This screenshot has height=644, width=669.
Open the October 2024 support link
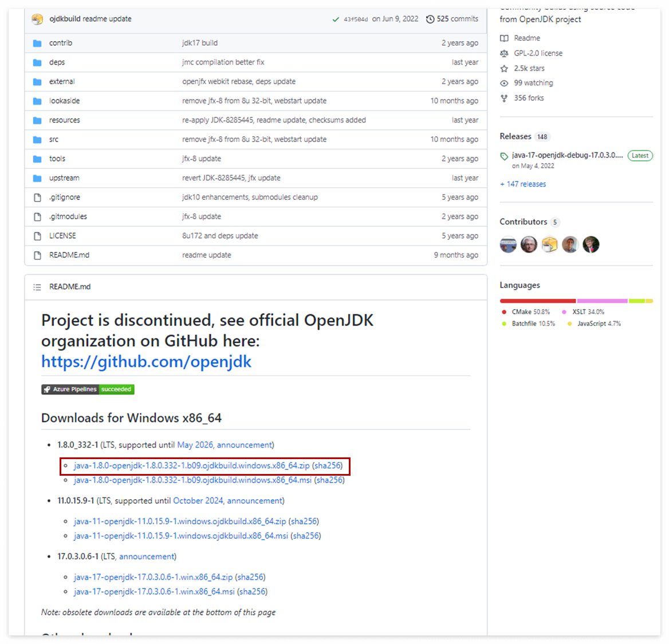coord(198,501)
